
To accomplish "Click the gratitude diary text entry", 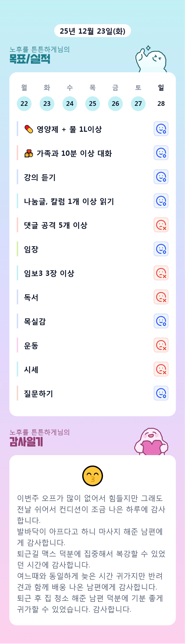I will pos(91,554).
